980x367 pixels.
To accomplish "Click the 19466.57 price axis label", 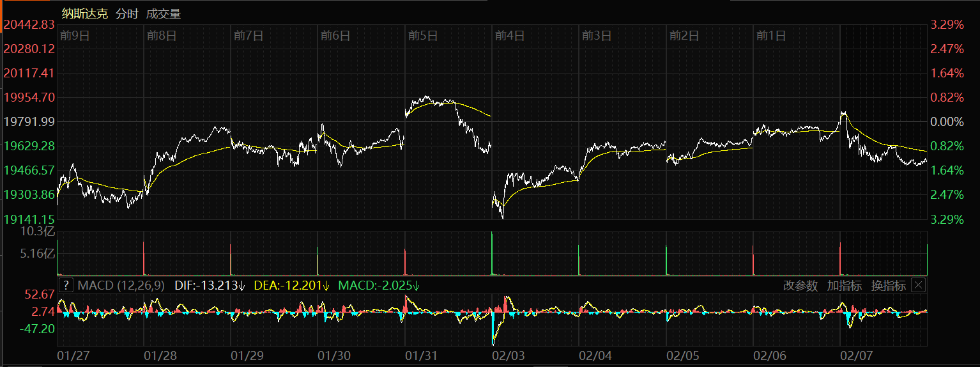I will (29, 170).
